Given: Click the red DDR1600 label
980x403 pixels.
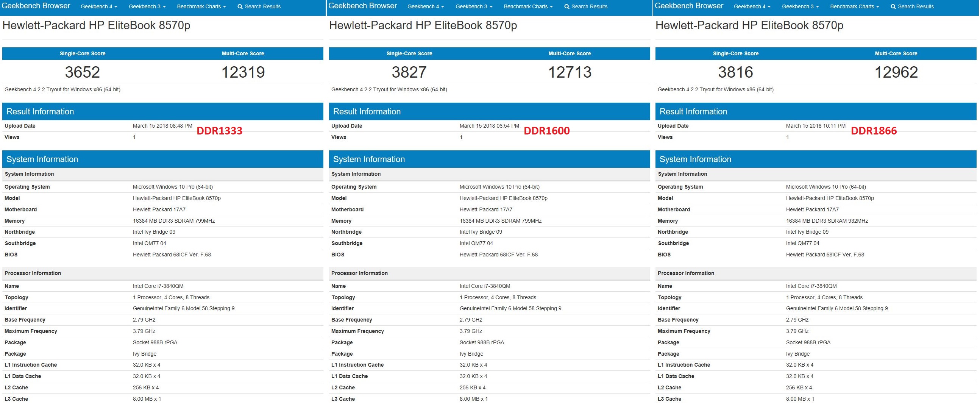Looking at the screenshot, I should [x=547, y=131].
